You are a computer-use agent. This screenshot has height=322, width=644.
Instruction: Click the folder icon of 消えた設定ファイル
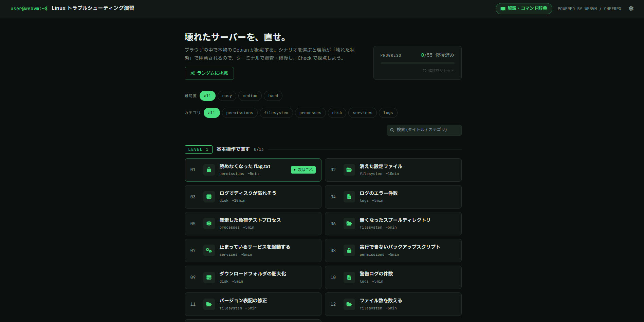[x=349, y=170]
